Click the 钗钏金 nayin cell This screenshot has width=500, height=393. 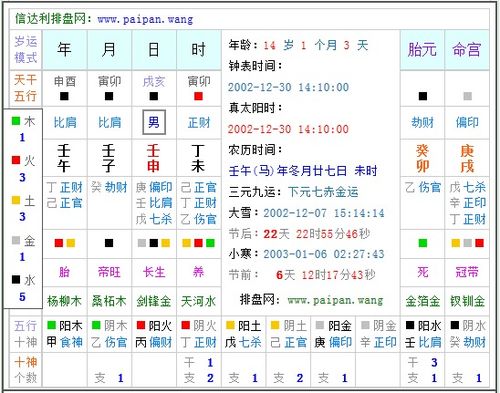click(467, 301)
